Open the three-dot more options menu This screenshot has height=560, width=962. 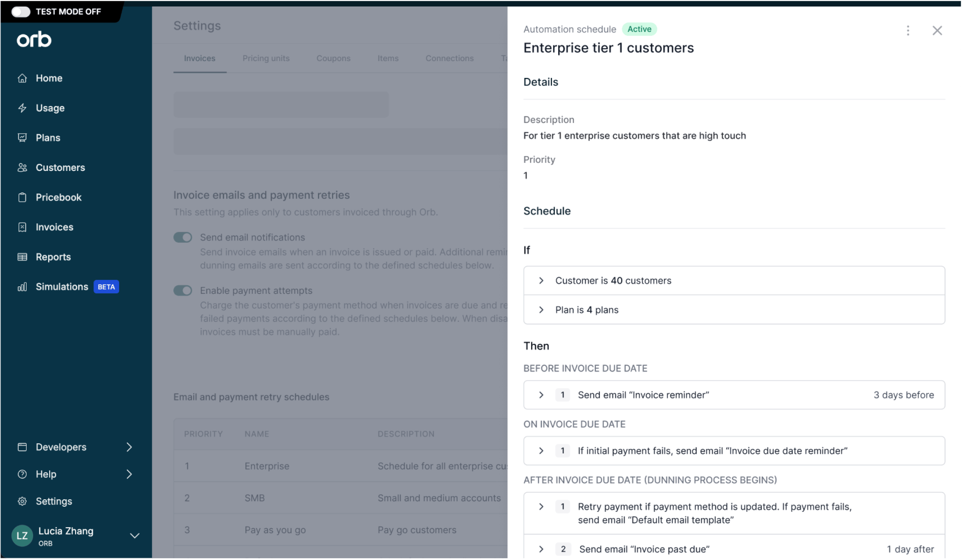[908, 31]
